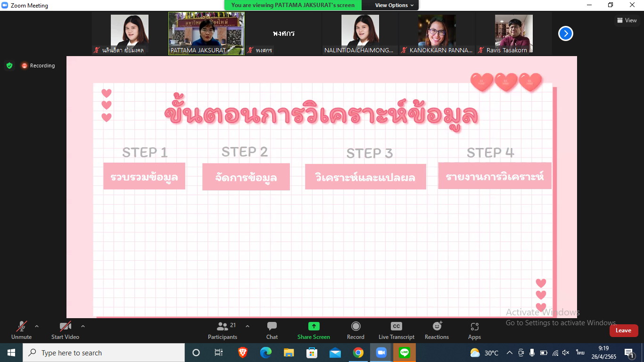Open the Participants panel
Viewport: 644px width, 362px height.
(x=223, y=330)
